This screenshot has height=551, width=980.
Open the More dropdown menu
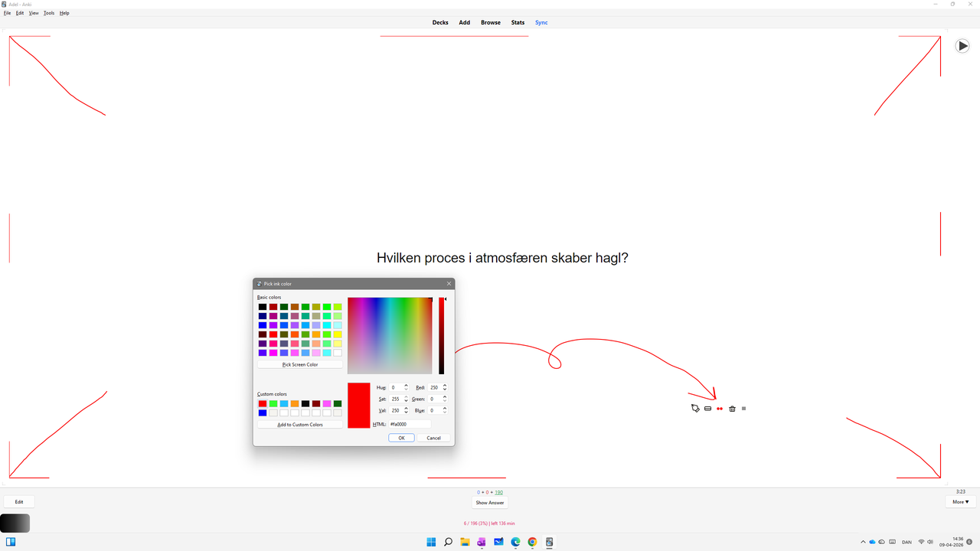click(960, 502)
